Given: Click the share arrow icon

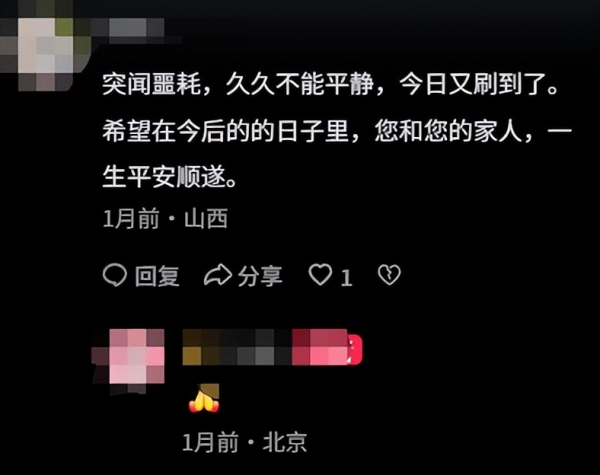Looking at the screenshot, I should (x=218, y=275).
